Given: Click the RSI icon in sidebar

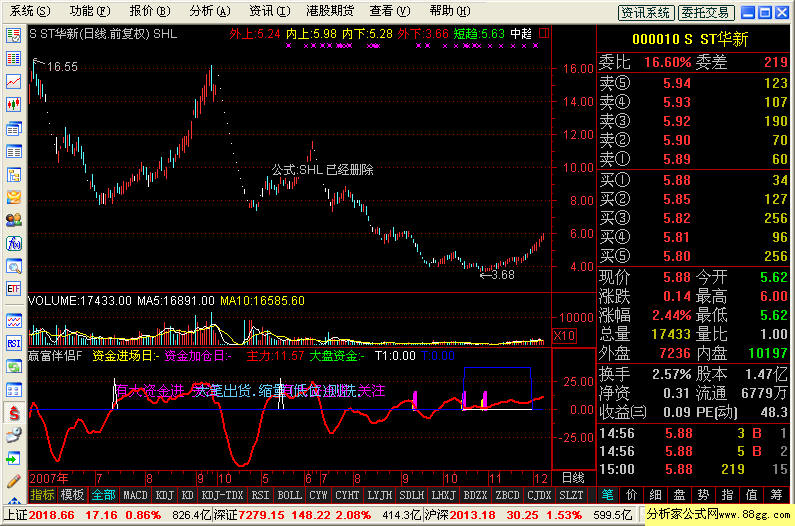Looking at the screenshot, I should click(x=13, y=343).
